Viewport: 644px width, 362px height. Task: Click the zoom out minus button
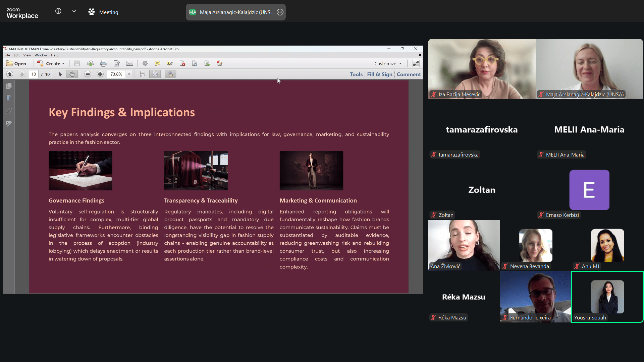tap(88, 74)
